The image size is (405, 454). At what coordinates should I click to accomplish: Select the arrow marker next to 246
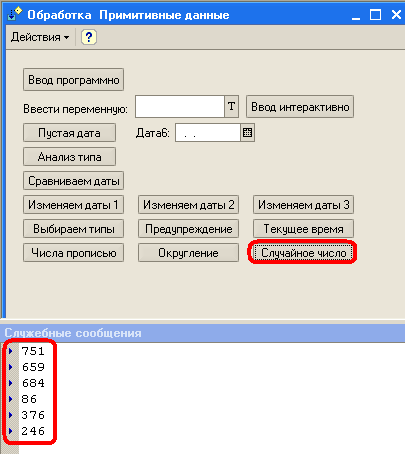click(11, 431)
